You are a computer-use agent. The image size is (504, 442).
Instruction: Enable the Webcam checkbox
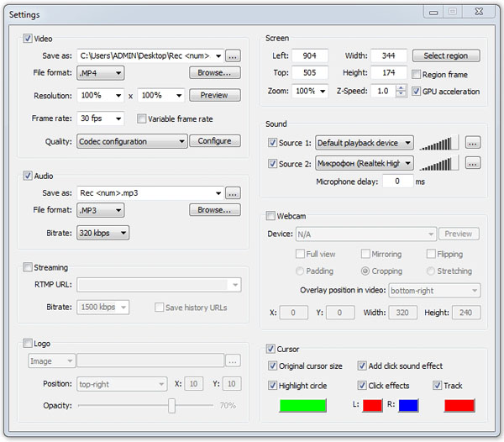point(271,216)
